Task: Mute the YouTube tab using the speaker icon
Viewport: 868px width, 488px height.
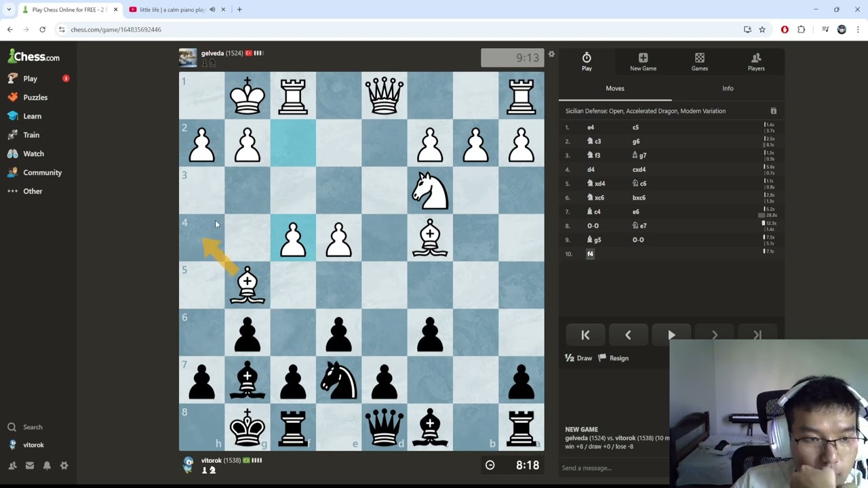Action: click(212, 9)
